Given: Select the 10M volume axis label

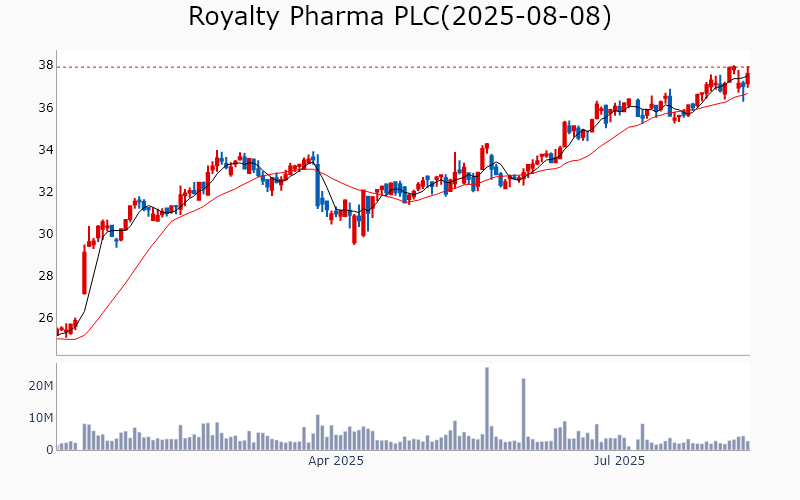Looking at the screenshot, I should (x=40, y=417).
